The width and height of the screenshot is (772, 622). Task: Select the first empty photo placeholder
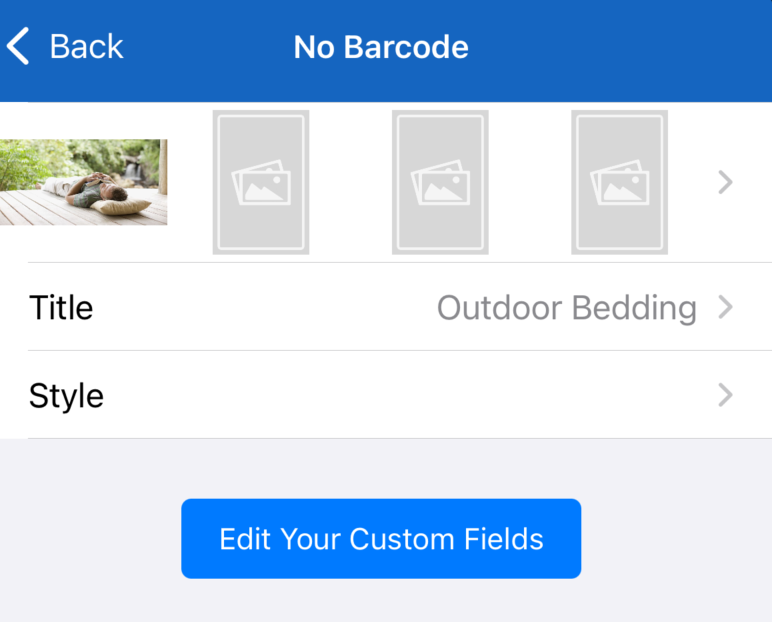tap(261, 182)
